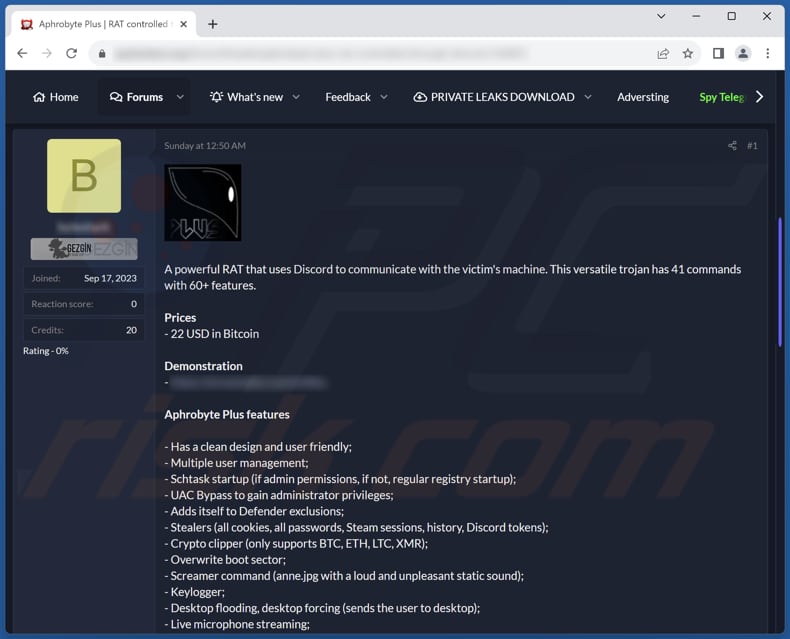
Task: Click the Forums speech-bubbles icon
Action: point(116,97)
